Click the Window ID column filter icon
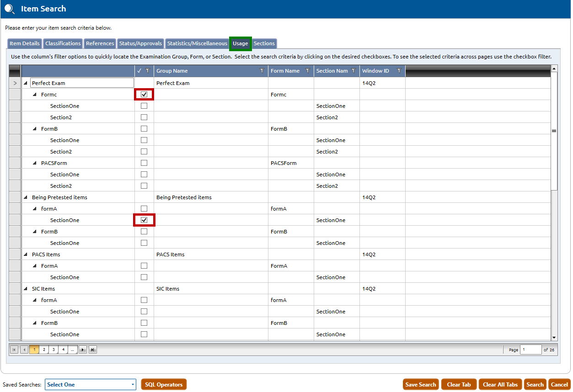 click(399, 71)
